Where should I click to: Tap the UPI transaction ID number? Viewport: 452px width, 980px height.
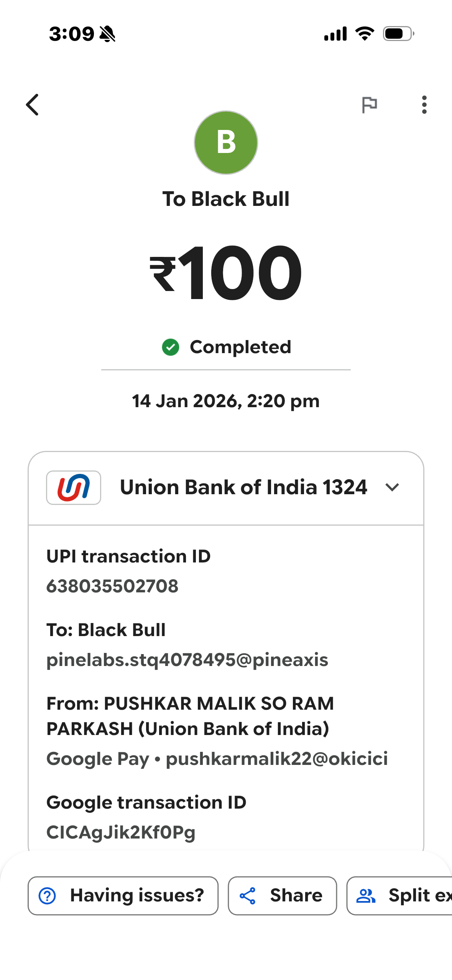(112, 586)
